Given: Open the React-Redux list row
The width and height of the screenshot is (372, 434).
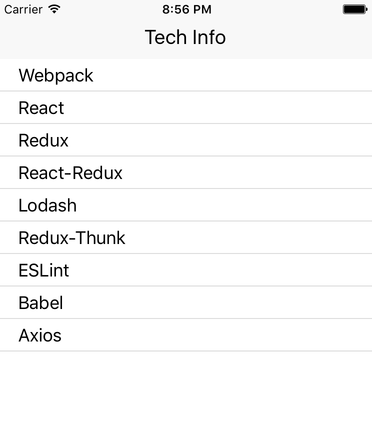Looking at the screenshot, I should pyautogui.click(x=186, y=173).
